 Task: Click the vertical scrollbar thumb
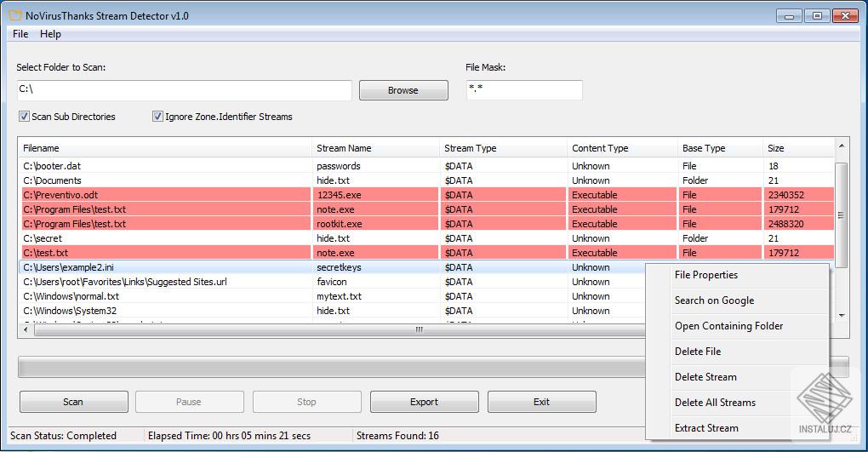click(x=842, y=215)
